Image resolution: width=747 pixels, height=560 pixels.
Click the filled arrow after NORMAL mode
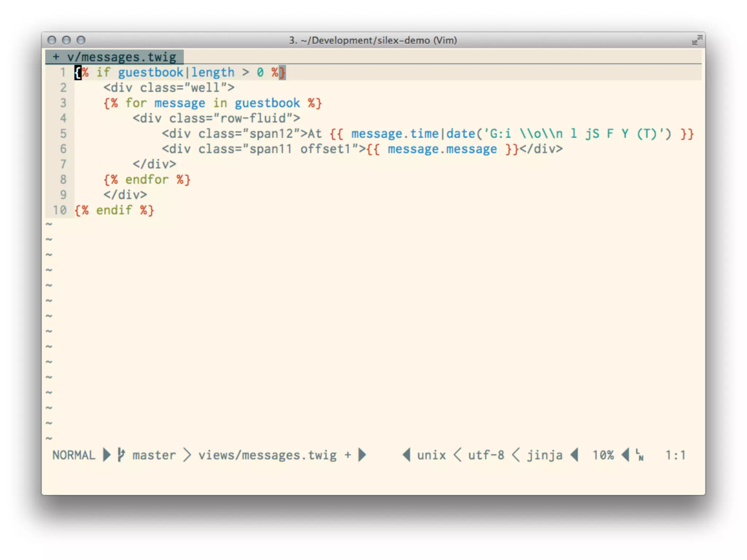tap(107, 455)
